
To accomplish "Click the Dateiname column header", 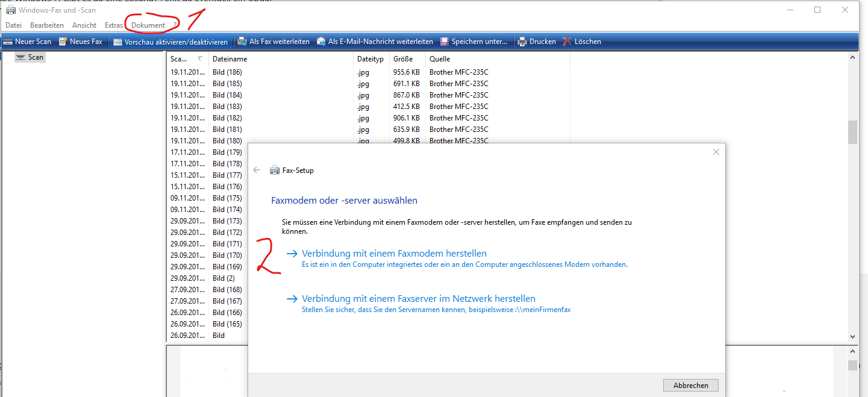I will (x=281, y=59).
